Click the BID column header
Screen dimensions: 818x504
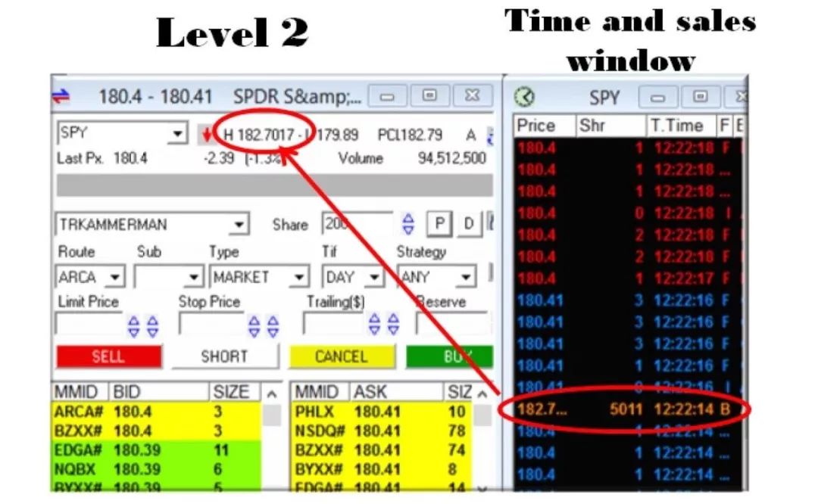pos(158,392)
